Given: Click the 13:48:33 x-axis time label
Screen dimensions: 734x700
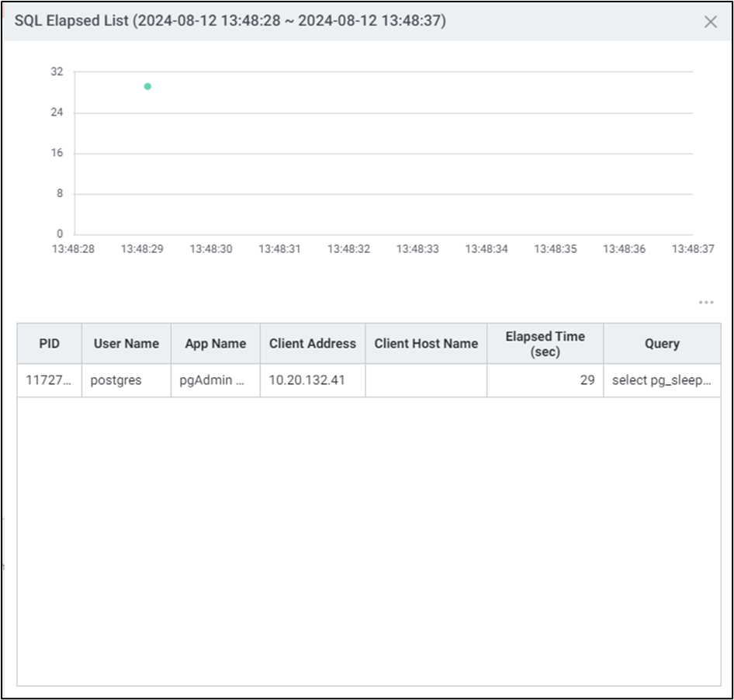Looking at the screenshot, I should 417,249.
